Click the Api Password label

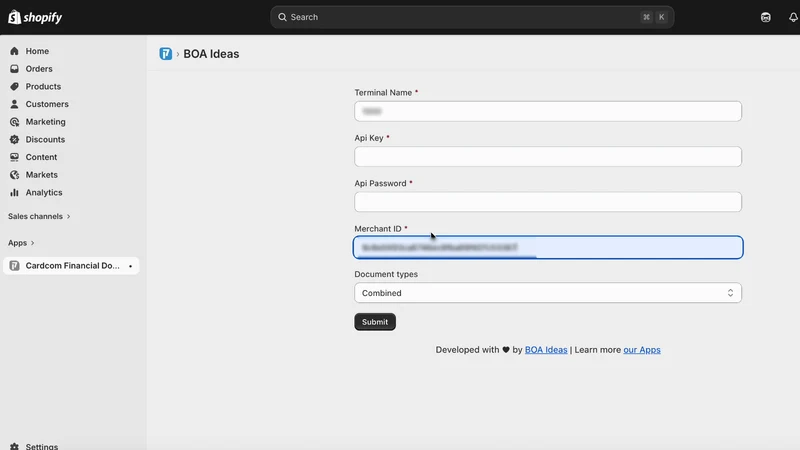(x=381, y=183)
